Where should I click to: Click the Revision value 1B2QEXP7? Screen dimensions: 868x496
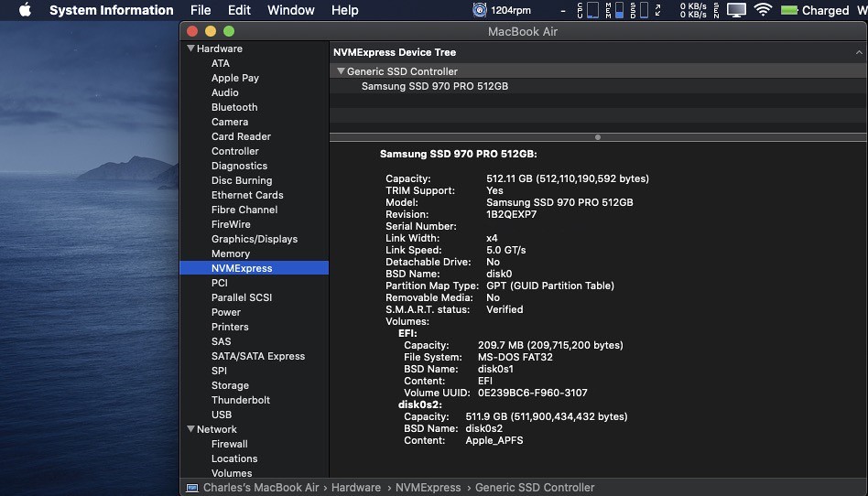(x=512, y=214)
